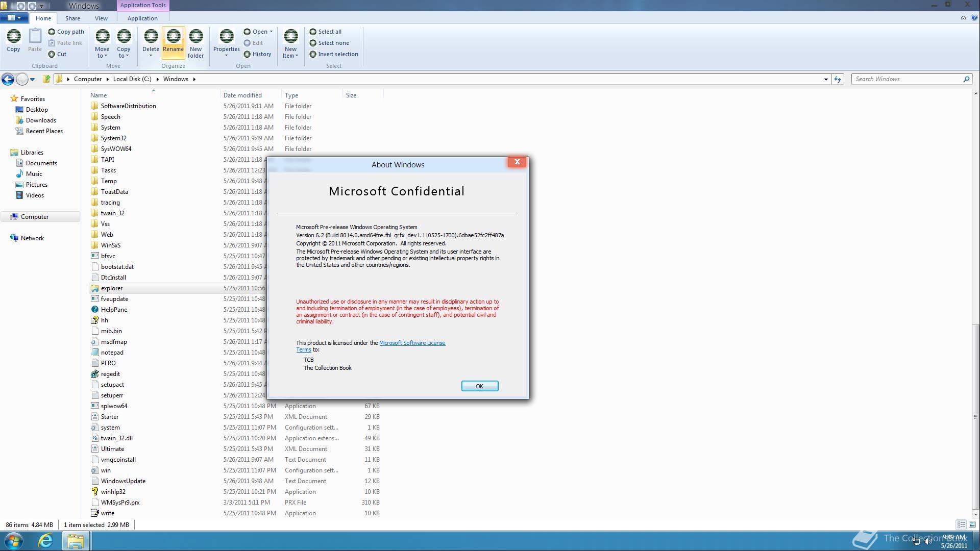Click Copy path in the ribbon
The image size is (980, 551).
point(66,32)
